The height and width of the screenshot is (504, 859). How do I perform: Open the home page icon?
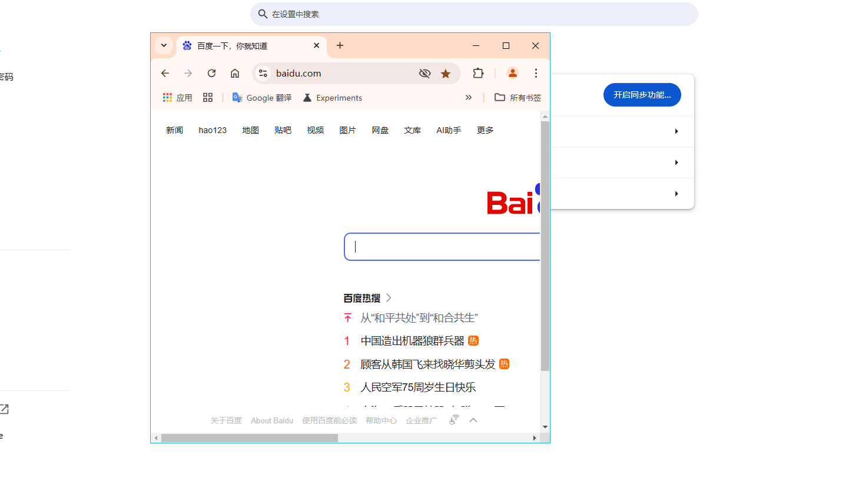coord(235,73)
